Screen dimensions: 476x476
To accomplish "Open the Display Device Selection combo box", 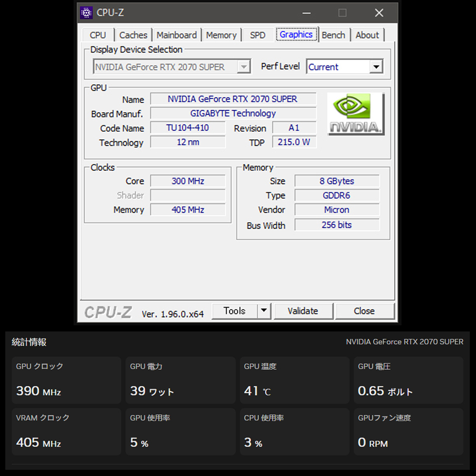I will pyautogui.click(x=172, y=67).
